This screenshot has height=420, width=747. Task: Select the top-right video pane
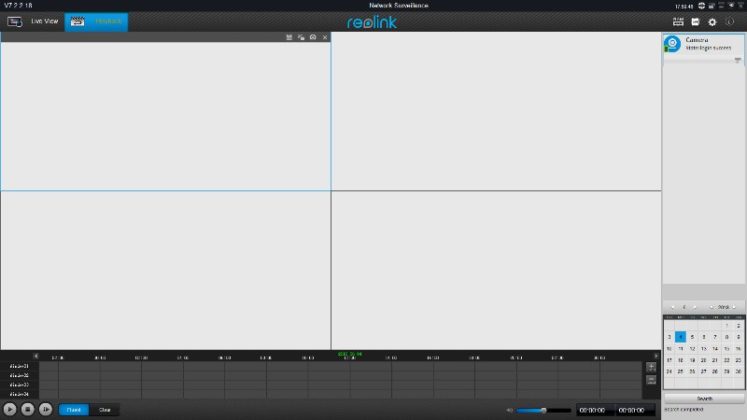tap(496, 111)
